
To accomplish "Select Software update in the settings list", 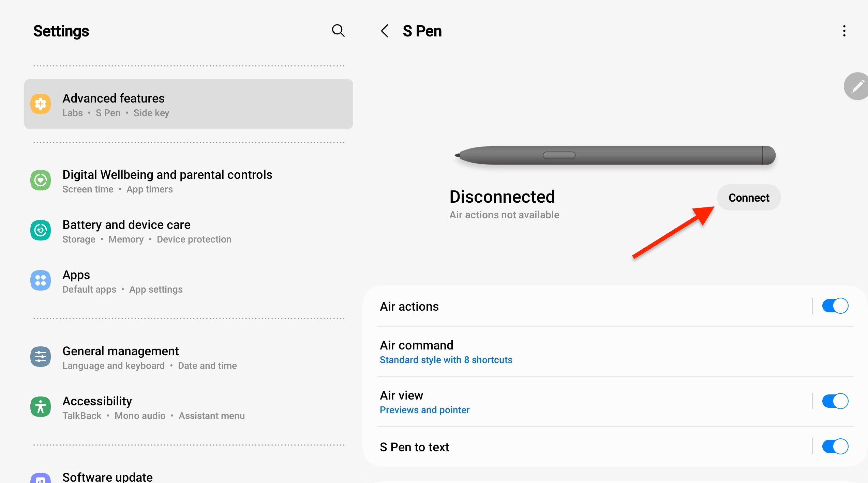I will (x=107, y=477).
